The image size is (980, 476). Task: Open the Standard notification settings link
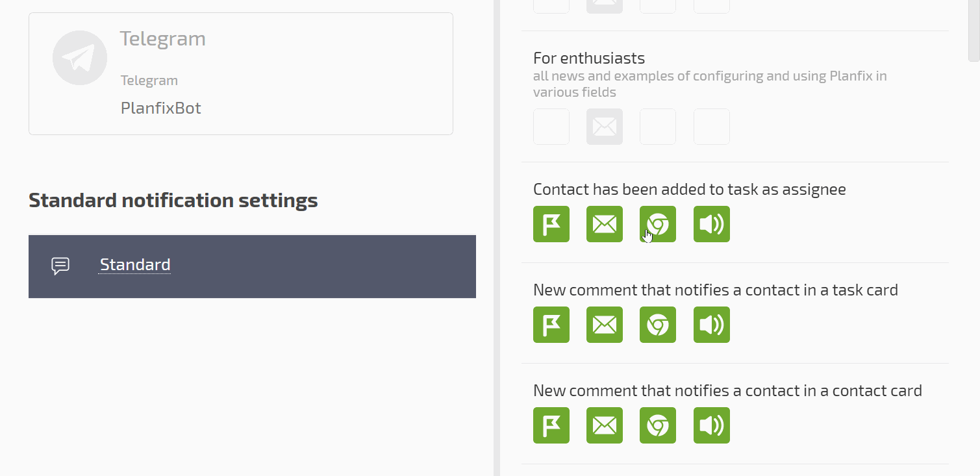135,265
